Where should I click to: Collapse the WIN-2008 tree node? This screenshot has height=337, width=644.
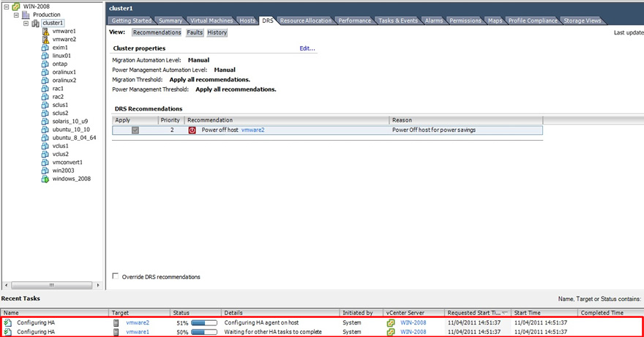pyautogui.click(x=6, y=7)
